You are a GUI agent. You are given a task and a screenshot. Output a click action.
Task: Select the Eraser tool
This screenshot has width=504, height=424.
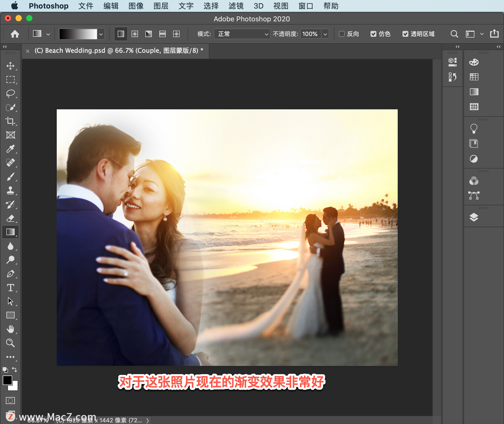tap(10, 218)
